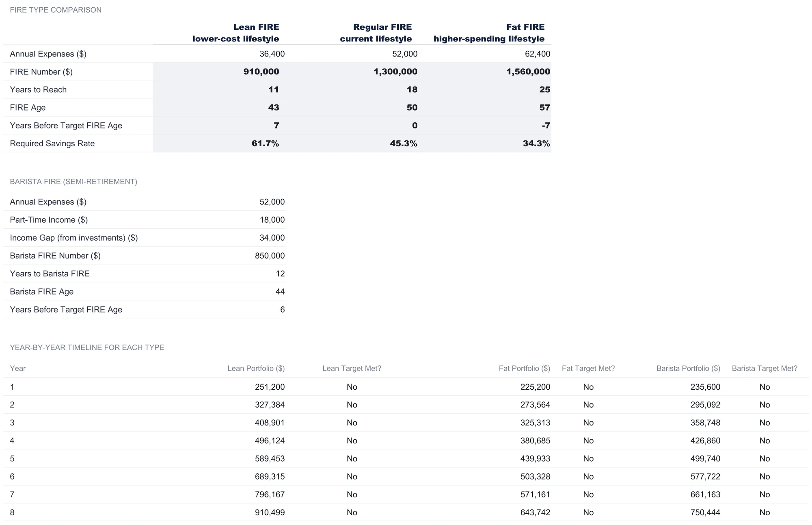Viewport: 812px width, 525px height.
Task: Select Barista portfolio year 6 value 577,722
Action: [x=706, y=477]
